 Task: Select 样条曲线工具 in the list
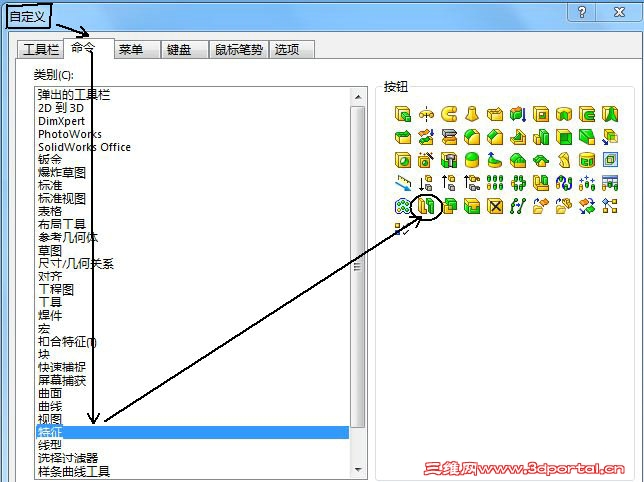click(x=74, y=471)
